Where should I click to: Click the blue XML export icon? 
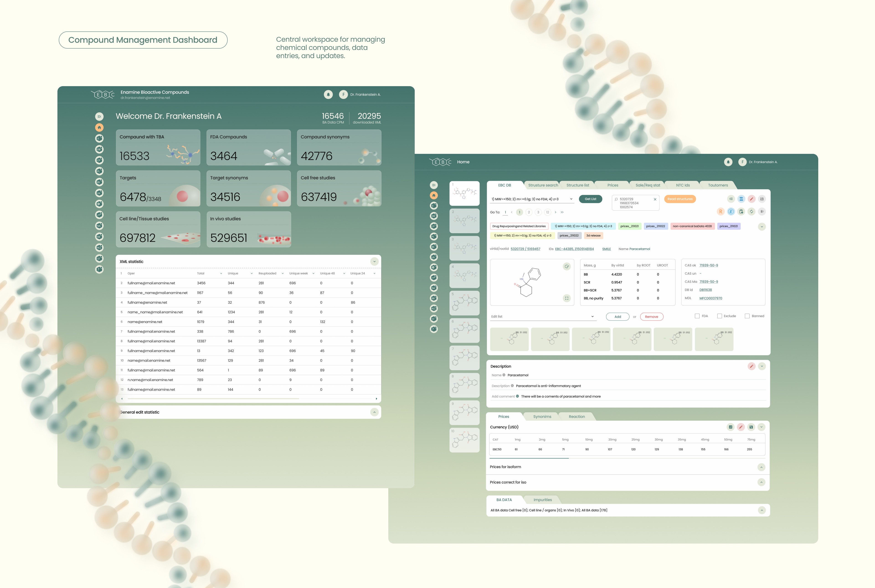[x=741, y=199]
